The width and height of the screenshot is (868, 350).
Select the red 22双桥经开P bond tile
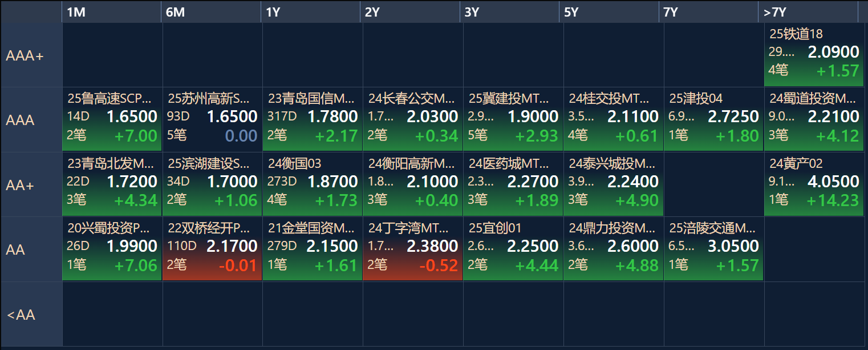point(212,249)
